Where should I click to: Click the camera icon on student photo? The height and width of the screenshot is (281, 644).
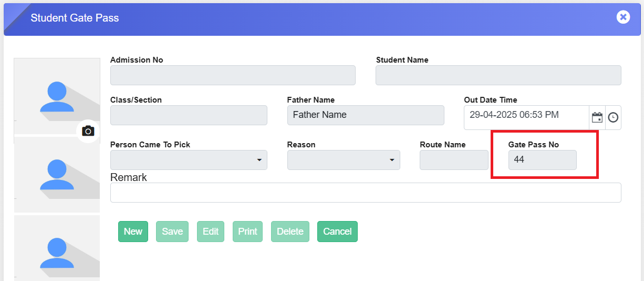[88, 131]
